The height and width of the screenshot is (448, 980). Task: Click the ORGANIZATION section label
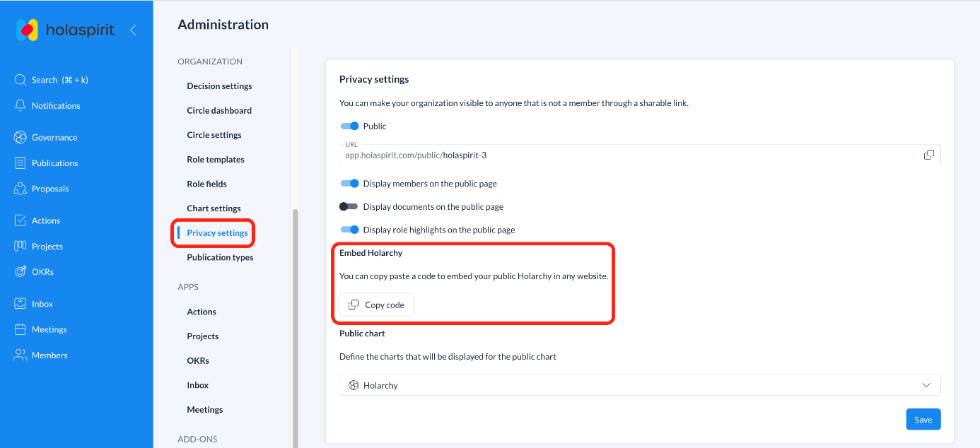(x=210, y=61)
